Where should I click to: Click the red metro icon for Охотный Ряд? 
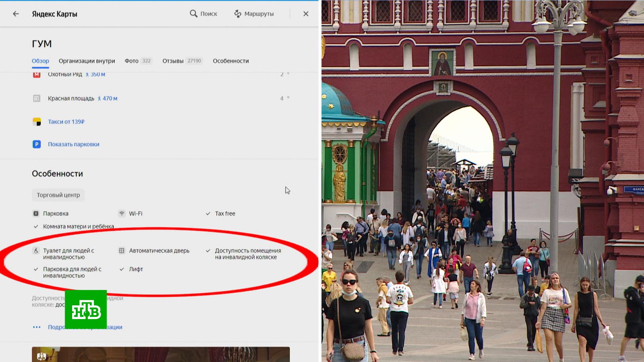click(37, 75)
